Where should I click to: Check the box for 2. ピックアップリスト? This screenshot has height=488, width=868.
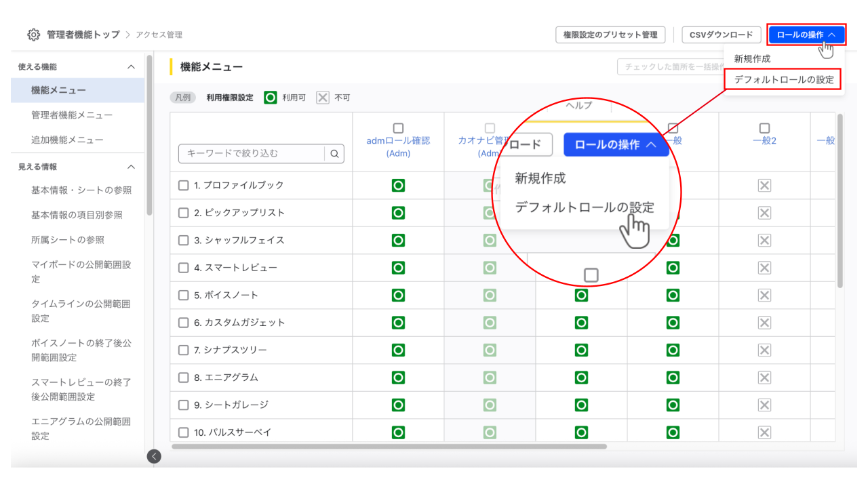(183, 213)
